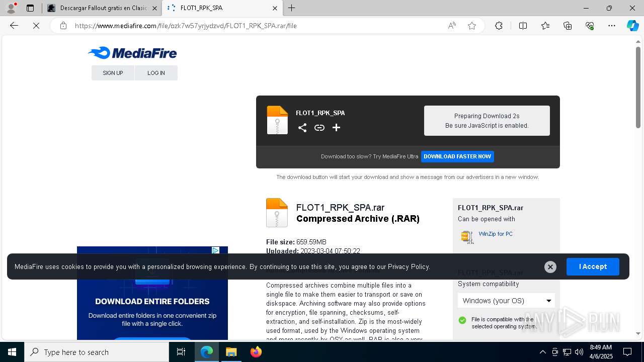Image resolution: width=644 pixels, height=362 pixels.
Task: Stop page loading with X button
Action: click(x=36, y=26)
